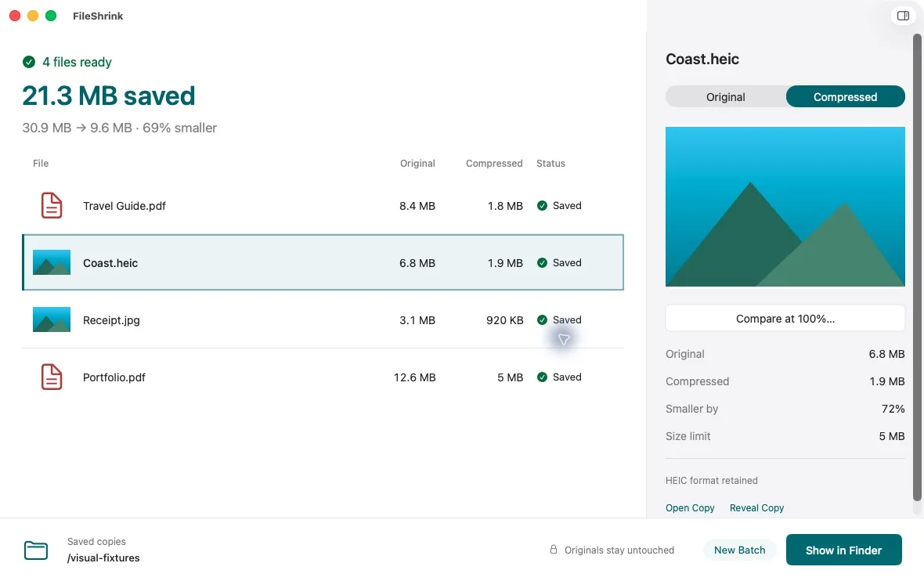Screen dimensions: 924x581
Task: Click the 8.4 MB original size value
Action: coord(417,206)
